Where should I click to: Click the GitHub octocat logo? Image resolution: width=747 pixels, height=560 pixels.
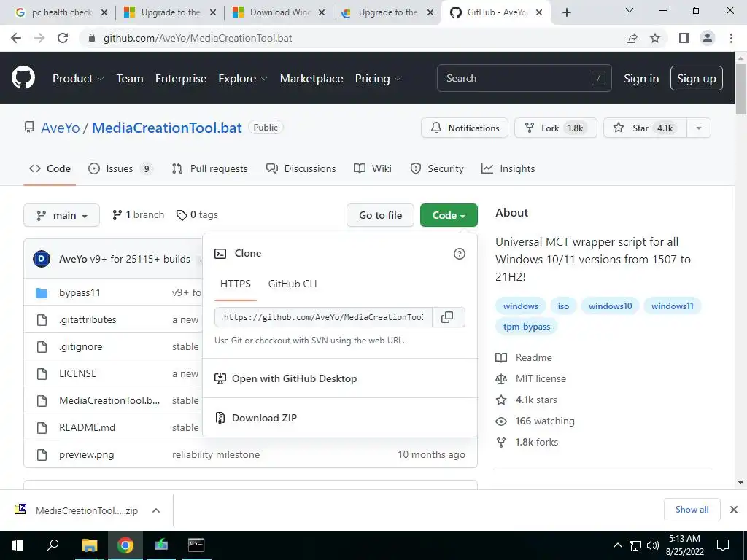[23, 77]
